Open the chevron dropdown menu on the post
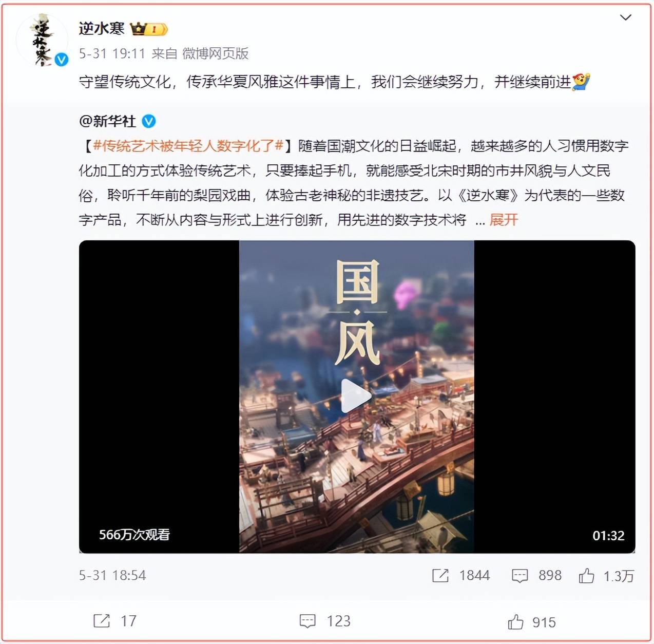 pos(625,18)
